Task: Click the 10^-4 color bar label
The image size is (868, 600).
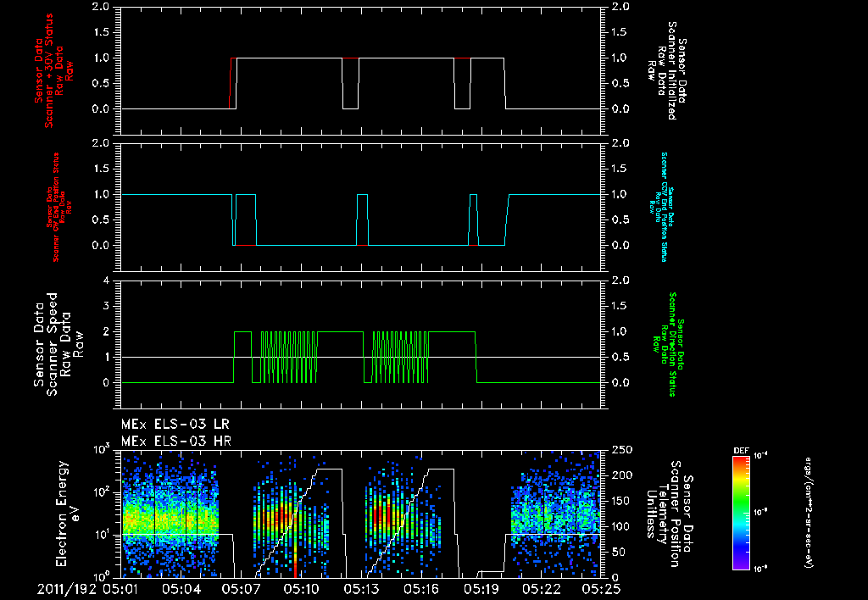Action: (x=761, y=456)
